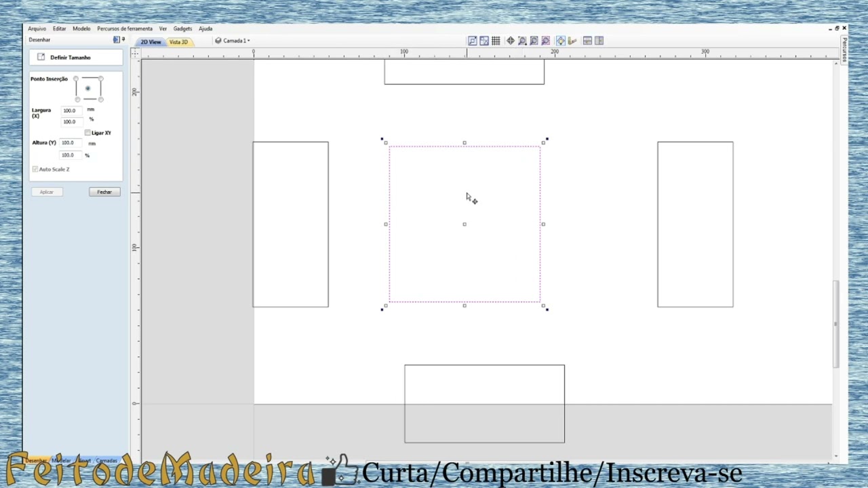Click the tile windows vertically icon

tap(599, 41)
